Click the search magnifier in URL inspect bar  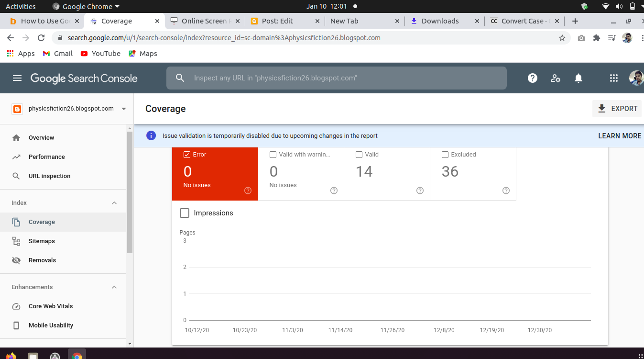[x=180, y=78]
